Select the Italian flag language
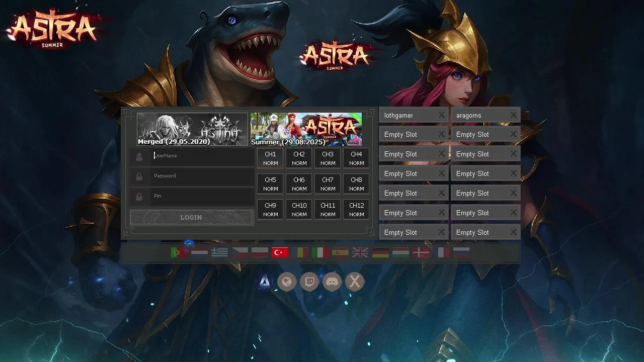The width and height of the screenshot is (644, 362). click(320, 252)
